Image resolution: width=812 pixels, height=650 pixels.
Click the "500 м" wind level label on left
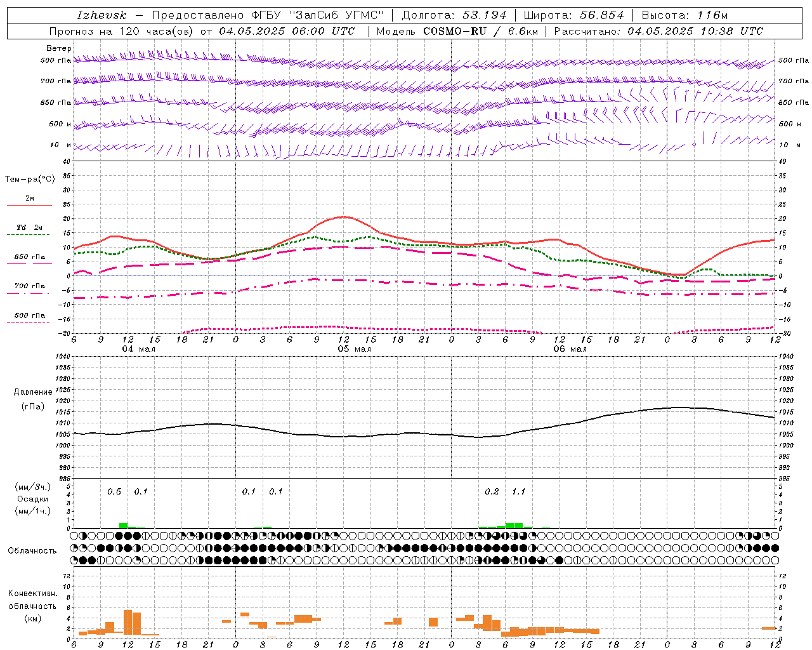tap(60, 124)
